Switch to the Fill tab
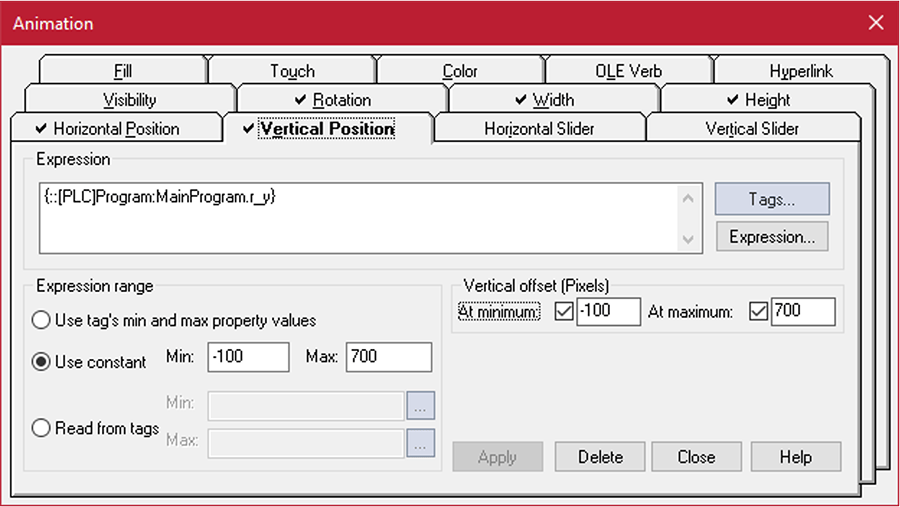This screenshot has height=507, width=900. click(x=123, y=71)
